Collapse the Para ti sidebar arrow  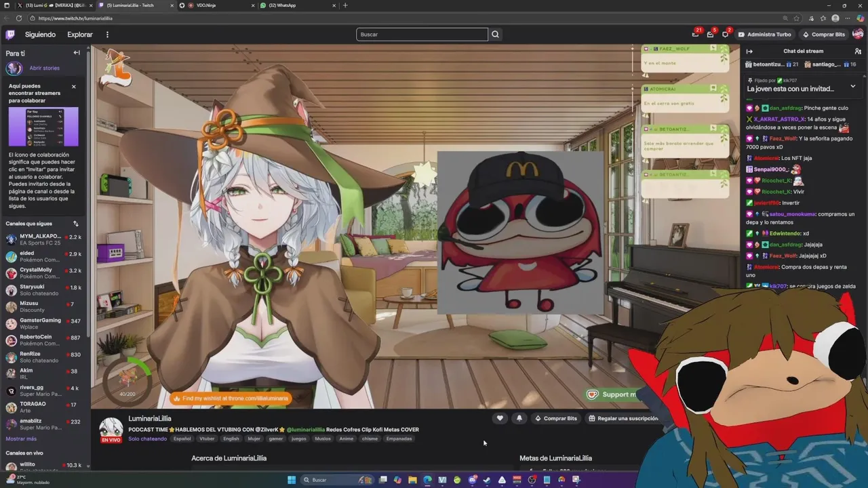(x=77, y=53)
